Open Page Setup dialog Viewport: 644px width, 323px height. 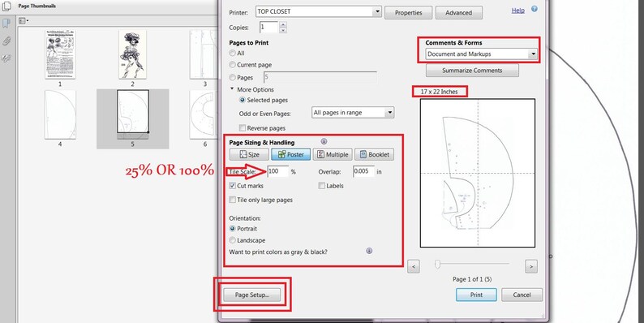click(251, 295)
